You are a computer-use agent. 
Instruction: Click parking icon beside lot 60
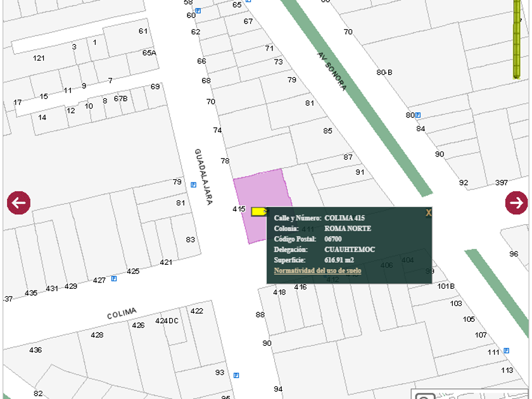pyautogui.click(x=198, y=11)
